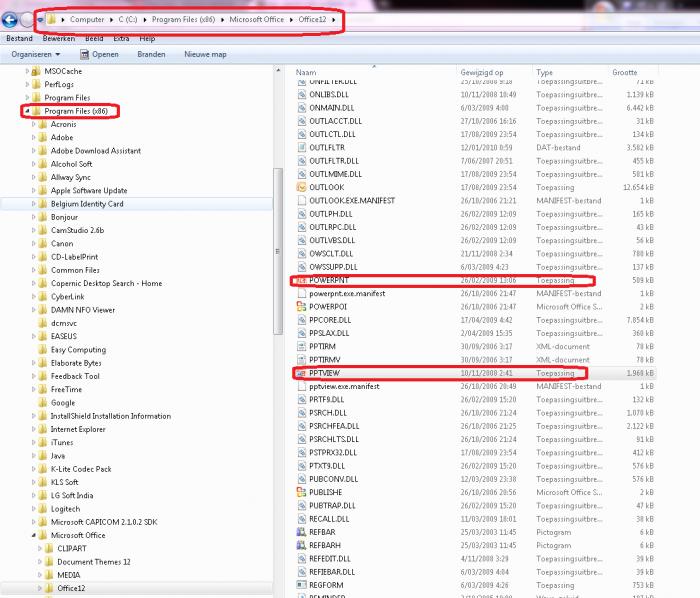The width and height of the screenshot is (700, 598).
Task: Select the OUTLMIME.DLL file name
Action: click(x=335, y=174)
